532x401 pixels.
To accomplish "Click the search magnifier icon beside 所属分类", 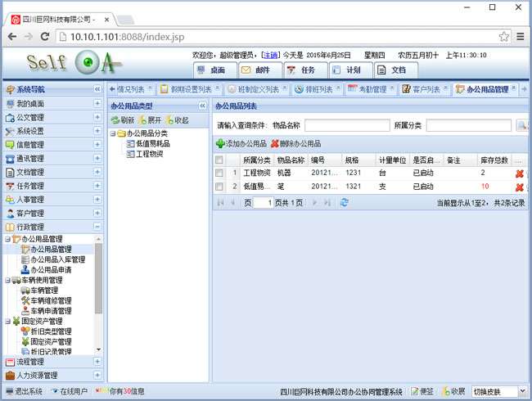I will click(x=522, y=125).
